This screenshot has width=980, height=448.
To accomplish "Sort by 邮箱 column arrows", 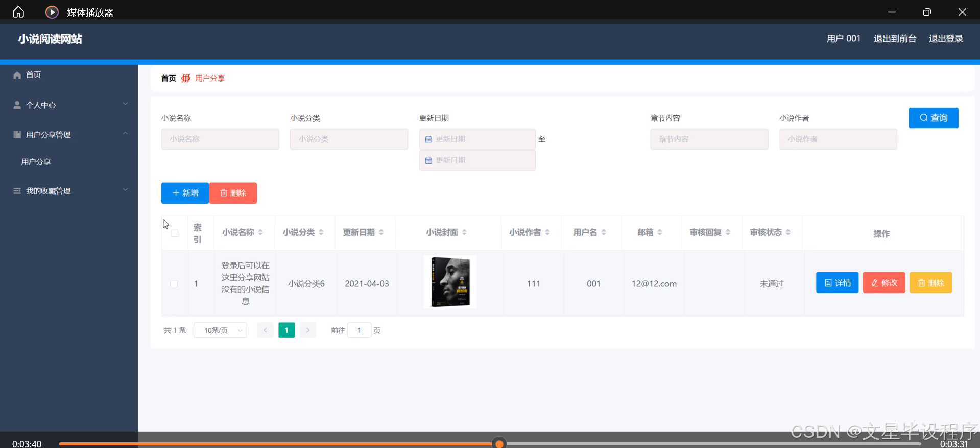I will coord(660,232).
